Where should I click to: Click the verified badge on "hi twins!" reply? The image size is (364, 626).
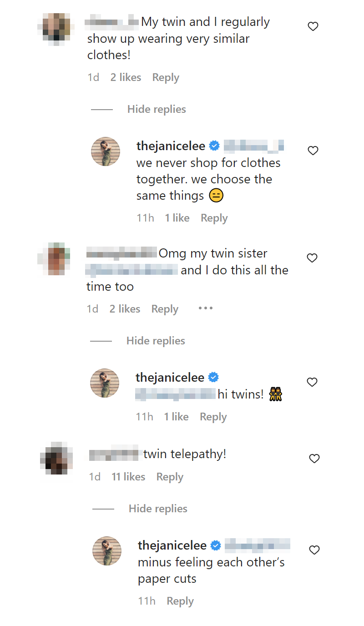click(x=214, y=377)
